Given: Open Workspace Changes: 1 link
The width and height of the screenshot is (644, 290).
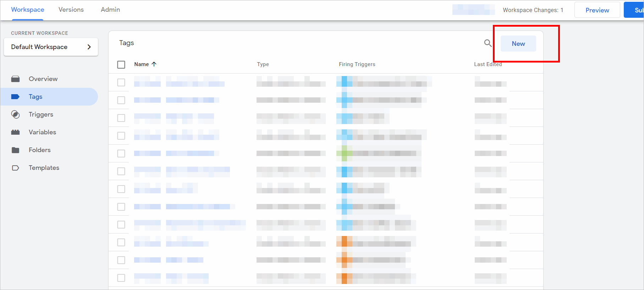Looking at the screenshot, I should (533, 10).
